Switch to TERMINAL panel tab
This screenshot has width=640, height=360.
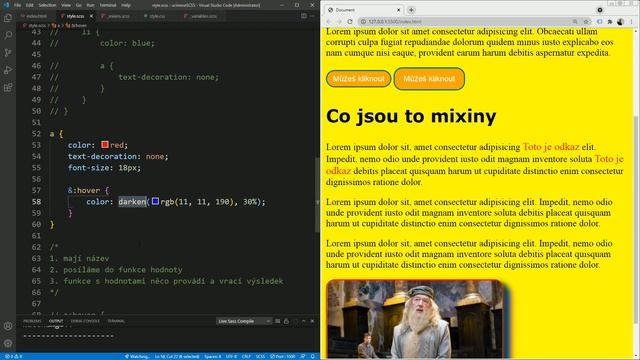[x=116, y=321]
